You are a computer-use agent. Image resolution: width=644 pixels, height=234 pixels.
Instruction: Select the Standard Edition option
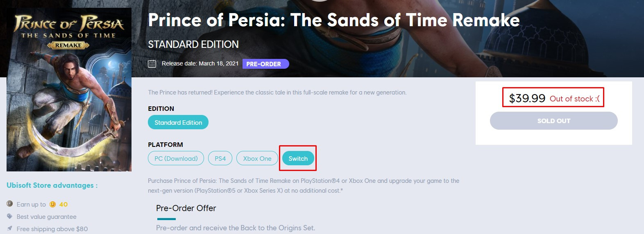[178, 122]
